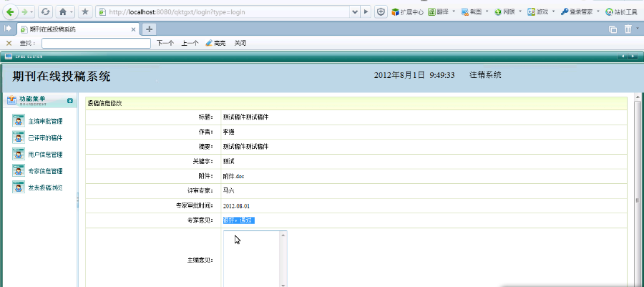The width and height of the screenshot is (644, 287).
Task: Expand the 翻译 dropdown arrow
Action: point(454,11)
